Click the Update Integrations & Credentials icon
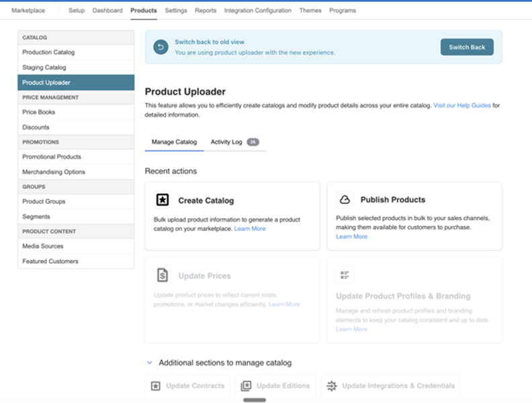532x403 pixels. (x=331, y=386)
